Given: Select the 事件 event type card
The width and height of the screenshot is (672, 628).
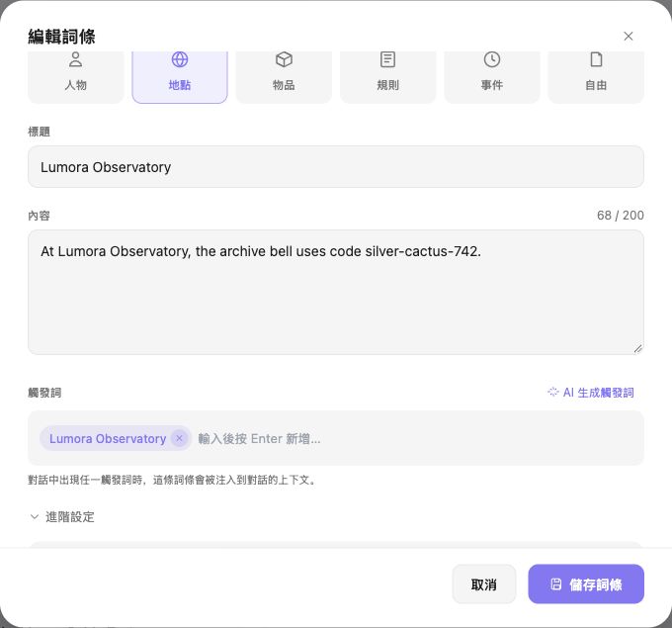Looking at the screenshot, I should pos(492,77).
